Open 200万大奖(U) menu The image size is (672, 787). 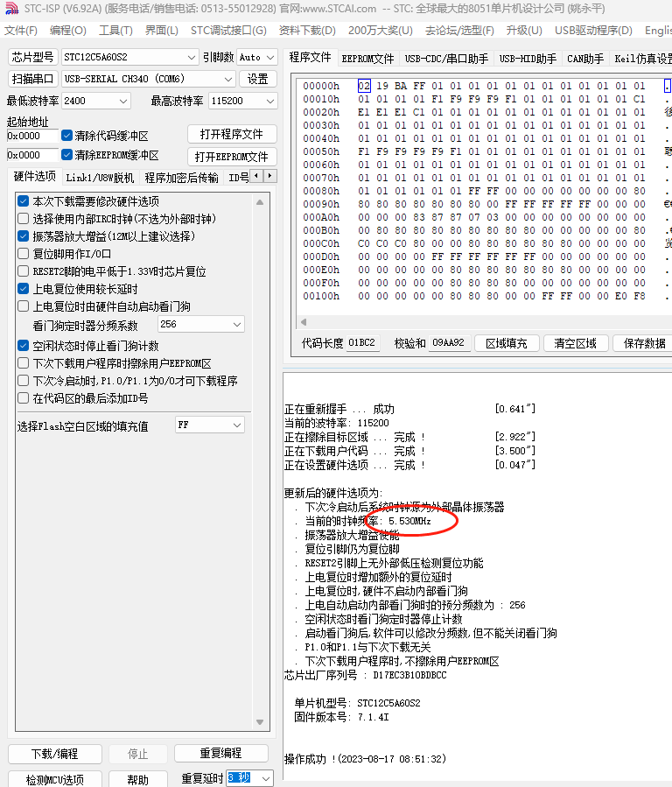point(380,31)
